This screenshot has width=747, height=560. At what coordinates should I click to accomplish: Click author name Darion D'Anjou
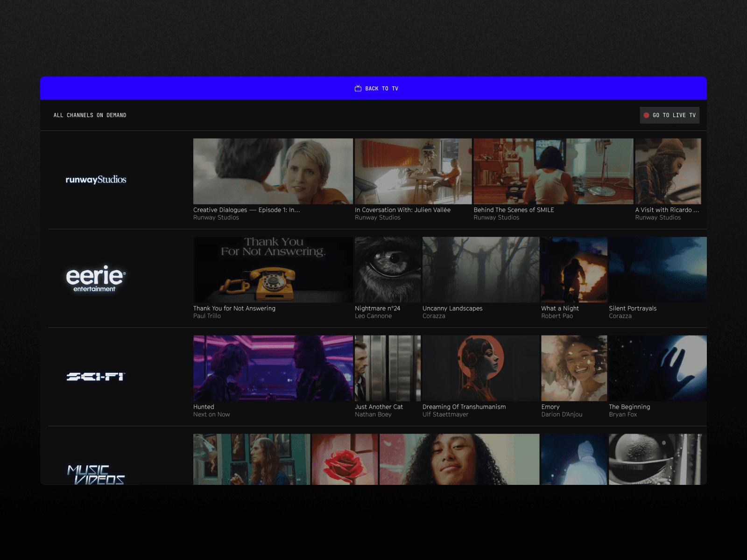pyautogui.click(x=562, y=414)
